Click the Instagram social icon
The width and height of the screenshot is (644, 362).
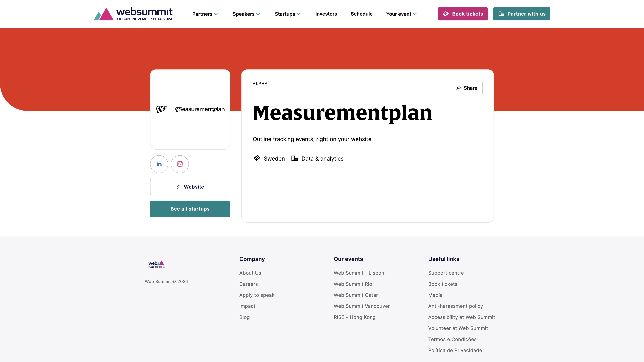pyautogui.click(x=180, y=164)
